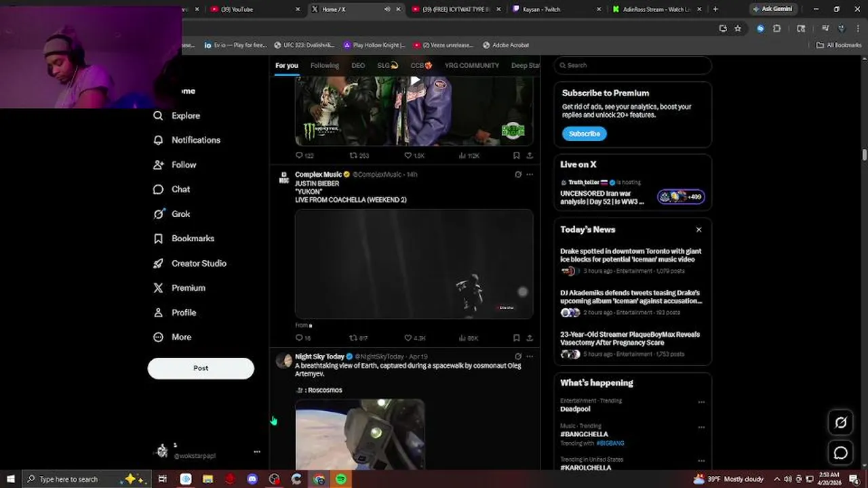
Task: Click the 39°F Mostly cloudy weather widget
Action: coord(730,479)
